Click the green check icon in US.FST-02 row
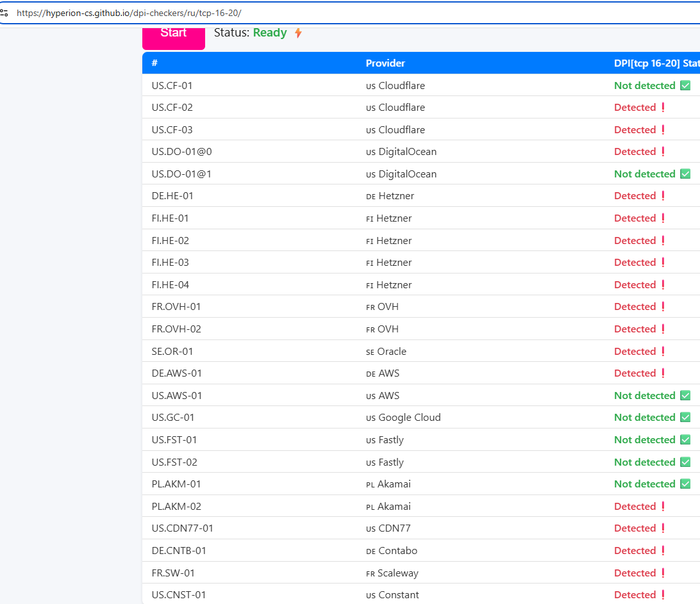The width and height of the screenshot is (700, 604). point(685,462)
